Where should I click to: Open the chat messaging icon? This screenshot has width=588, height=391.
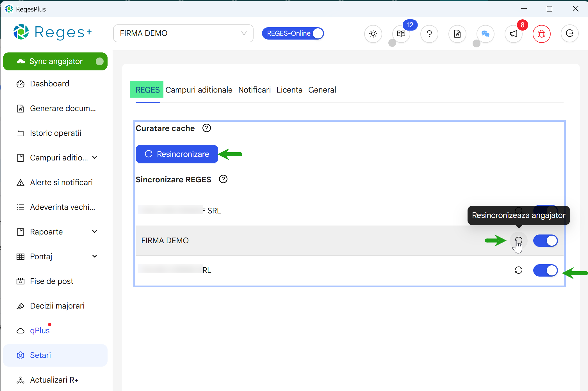[x=485, y=34]
